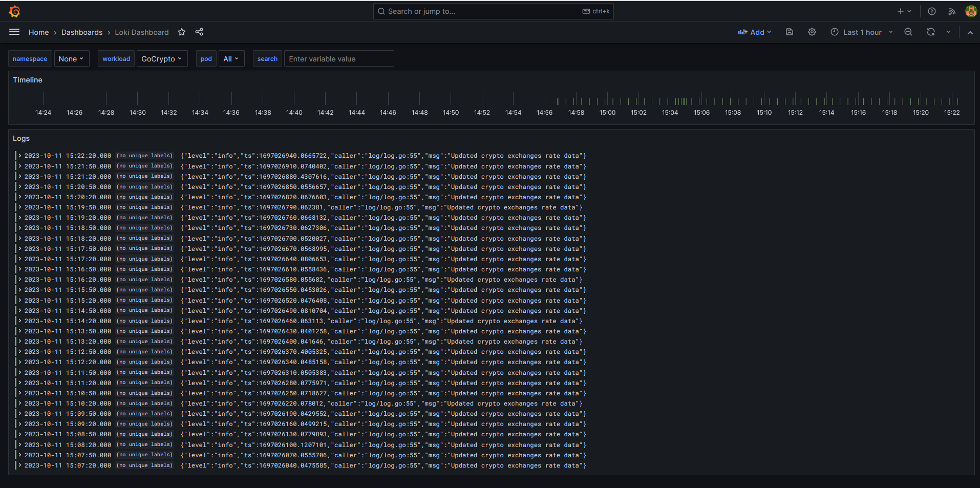Click the ctrl+k keyboard shortcut hint

point(596,11)
